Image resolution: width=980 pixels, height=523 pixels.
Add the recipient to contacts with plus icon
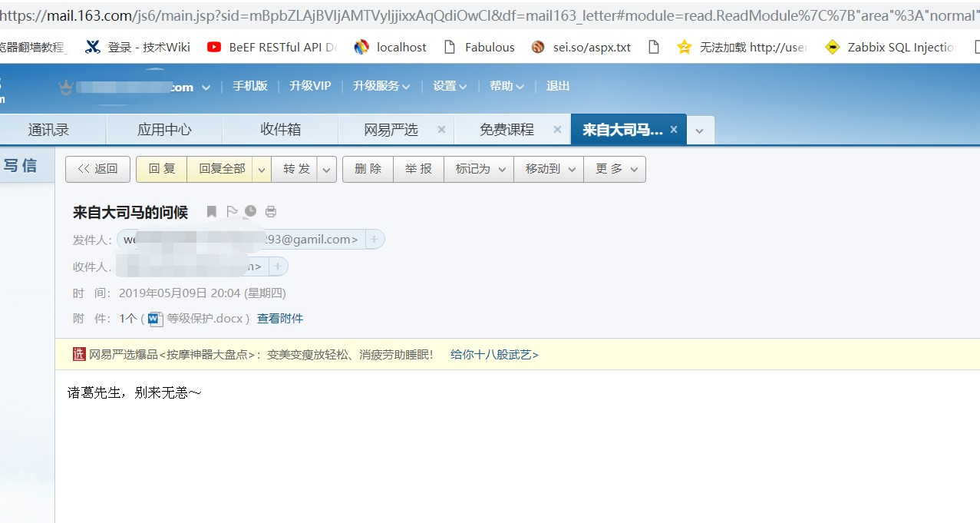click(x=278, y=266)
